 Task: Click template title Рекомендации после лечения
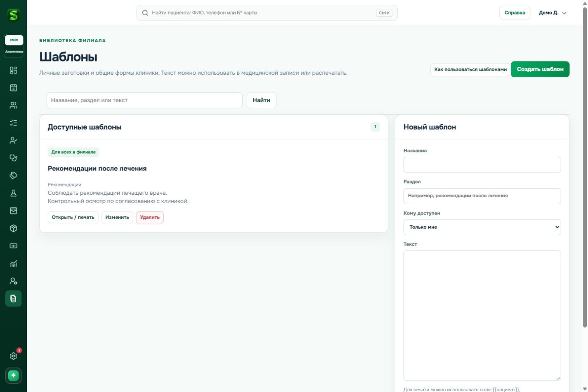click(x=97, y=168)
